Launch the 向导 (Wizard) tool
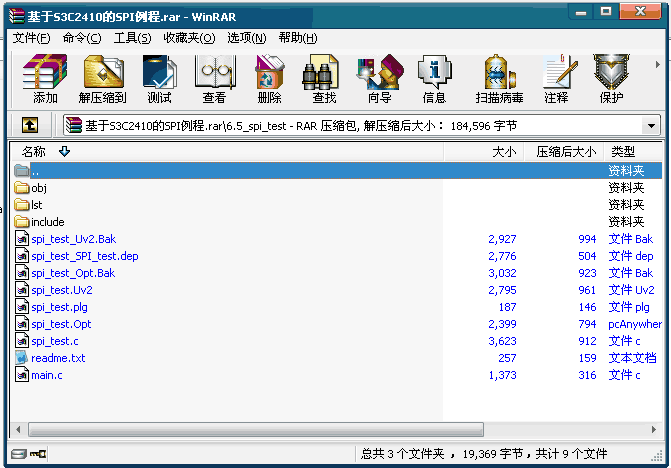The image size is (671, 468). click(x=380, y=79)
